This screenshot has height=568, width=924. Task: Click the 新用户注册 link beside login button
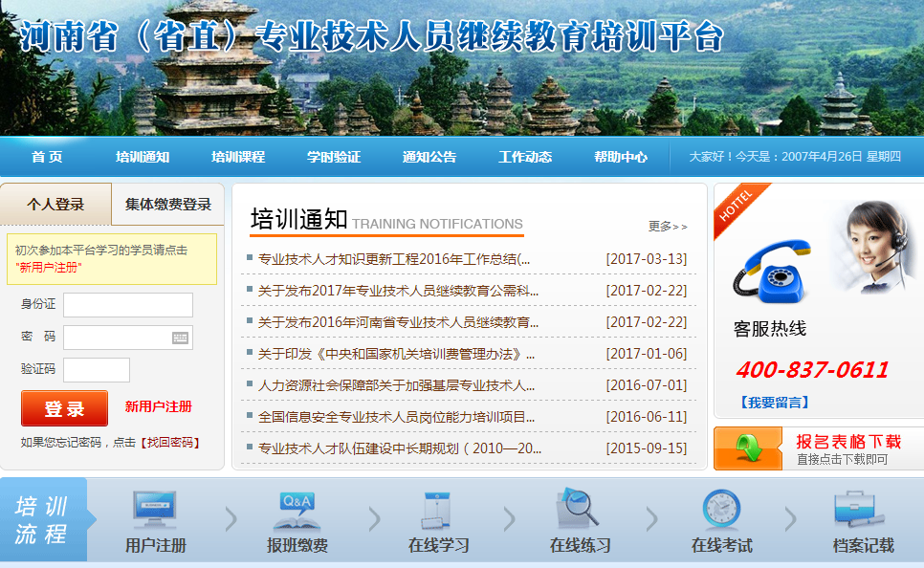click(158, 406)
